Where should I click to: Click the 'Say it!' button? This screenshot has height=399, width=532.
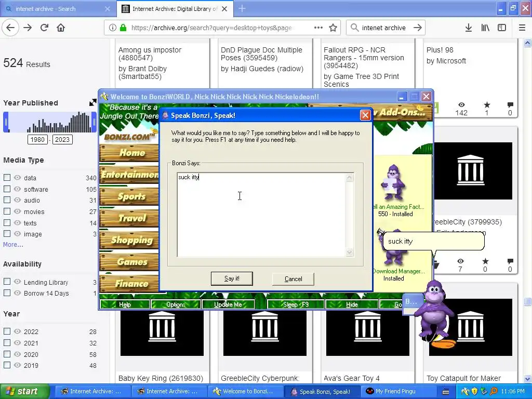pos(232,278)
